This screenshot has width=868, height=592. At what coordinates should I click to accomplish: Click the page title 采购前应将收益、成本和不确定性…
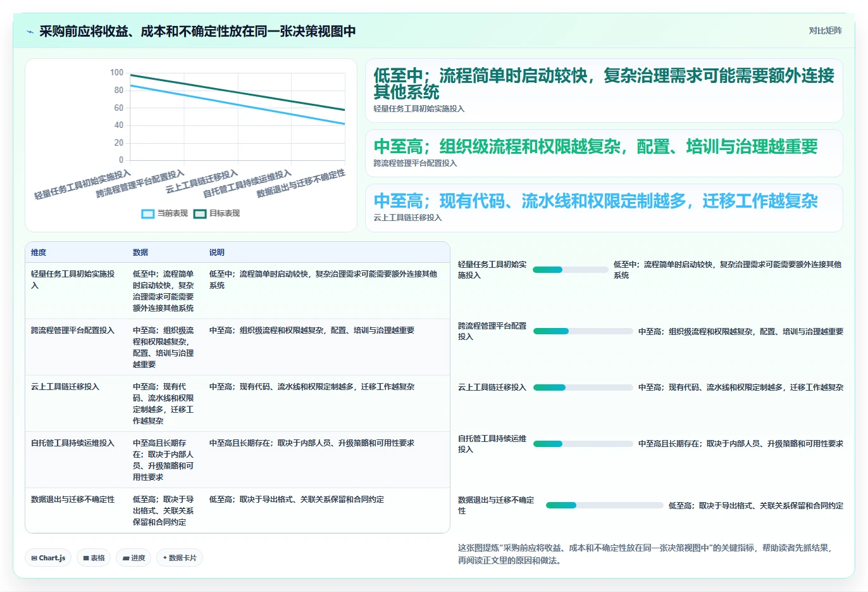click(197, 31)
